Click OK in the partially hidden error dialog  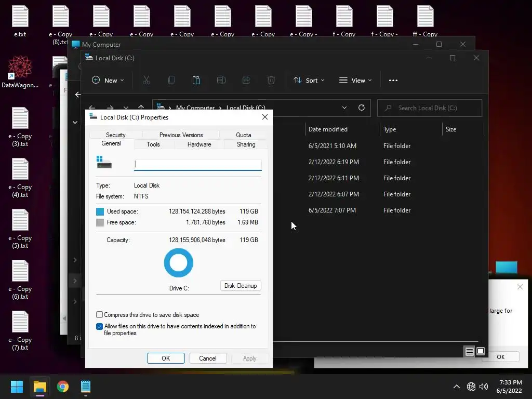(x=501, y=357)
